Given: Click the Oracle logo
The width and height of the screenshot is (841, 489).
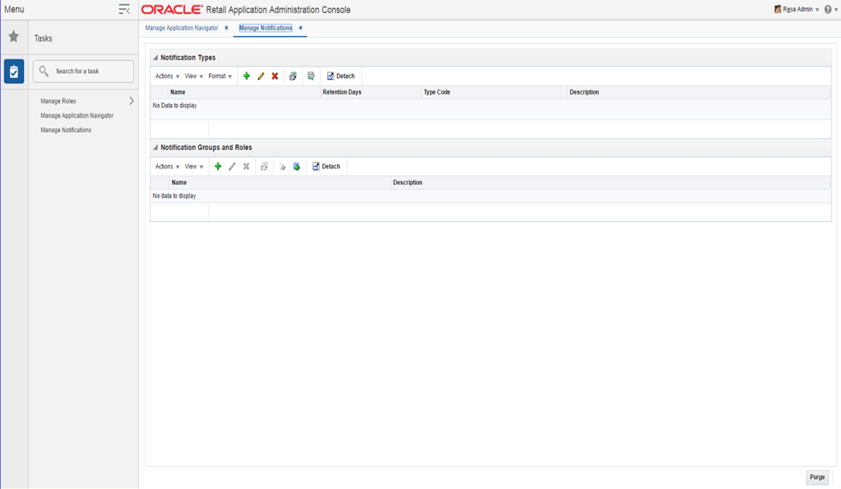Looking at the screenshot, I should [x=172, y=10].
